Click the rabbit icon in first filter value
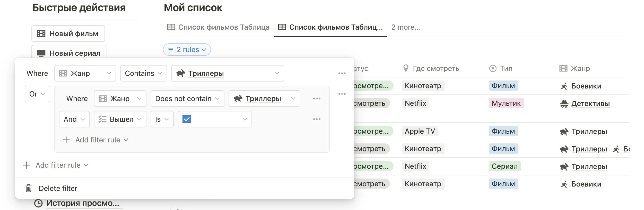Viewport: 644px width, 210px height. tap(181, 73)
